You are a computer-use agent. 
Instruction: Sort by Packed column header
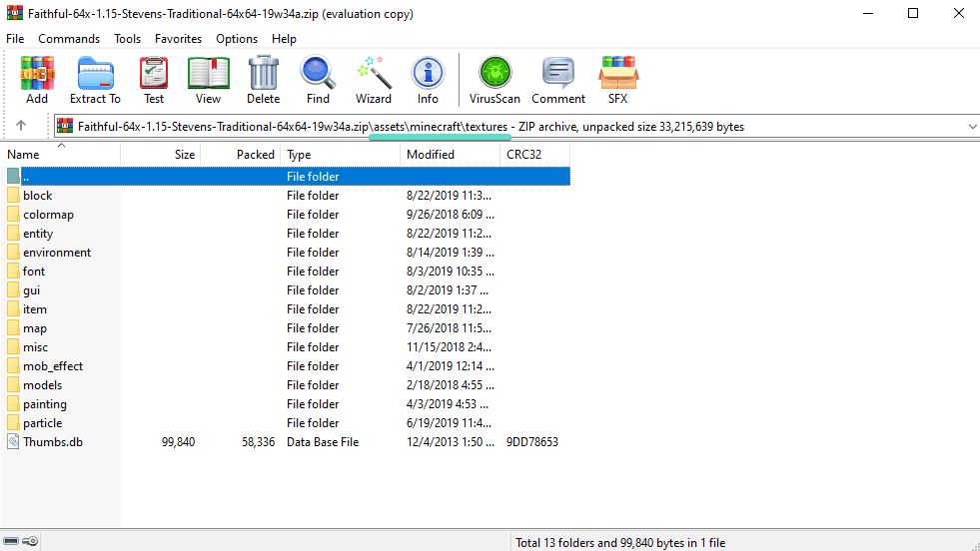coord(241,155)
